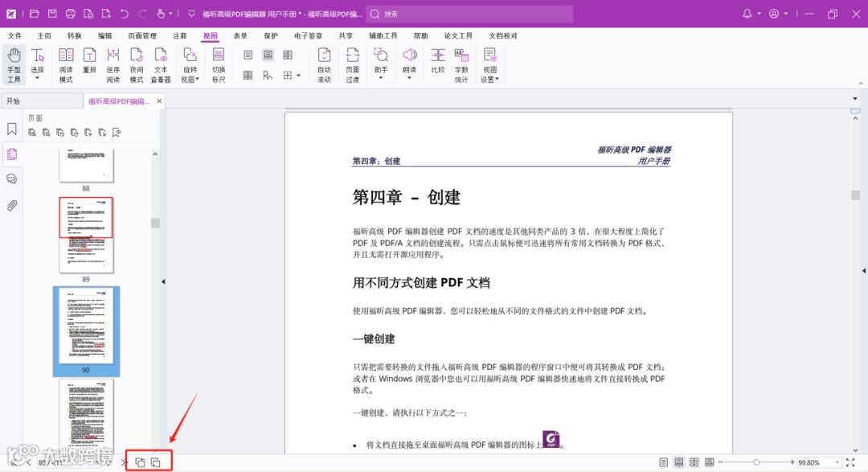Open notifications bell icon
868x472 pixels.
click(x=747, y=14)
